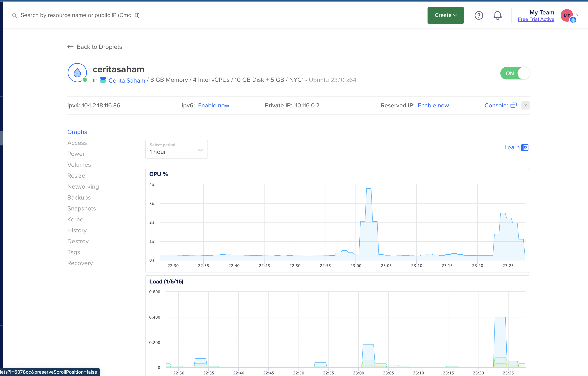Select the Tags tab

(73, 252)
